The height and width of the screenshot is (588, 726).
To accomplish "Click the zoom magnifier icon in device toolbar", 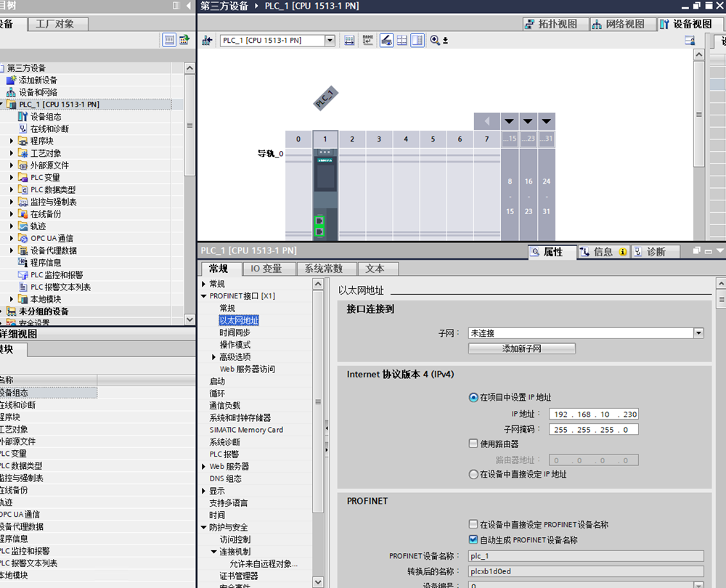I will pos(435,41).
